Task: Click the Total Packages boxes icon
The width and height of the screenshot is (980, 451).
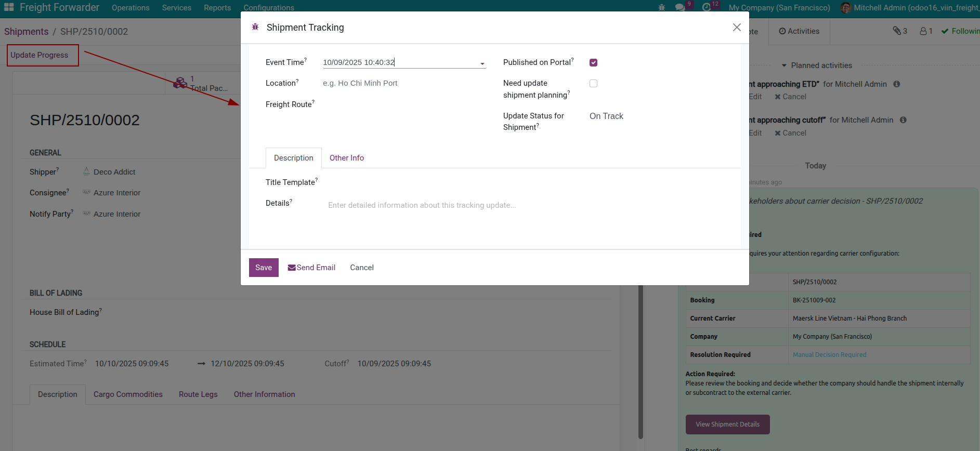Action: click(x=180, y=83)
